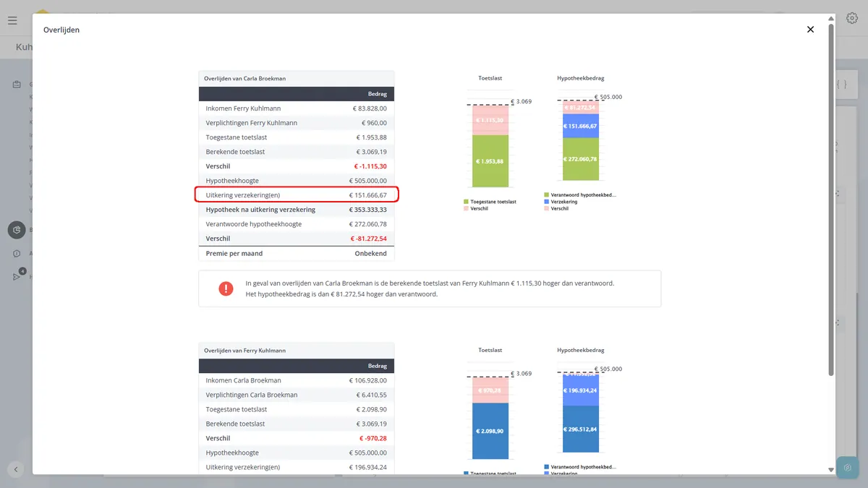Click the "Verantwoorde hypotheekhoogte" row label

(x=254, y=224)
